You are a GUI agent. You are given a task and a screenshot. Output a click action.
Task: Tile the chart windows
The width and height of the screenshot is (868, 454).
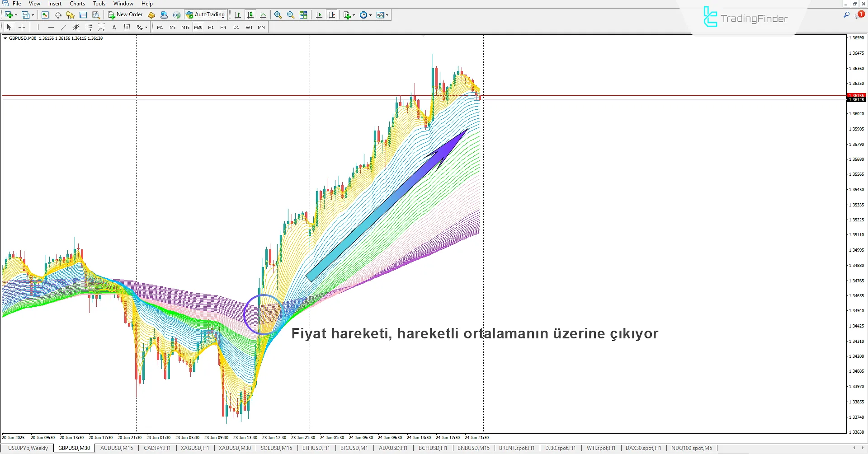[x=303, y=14]
